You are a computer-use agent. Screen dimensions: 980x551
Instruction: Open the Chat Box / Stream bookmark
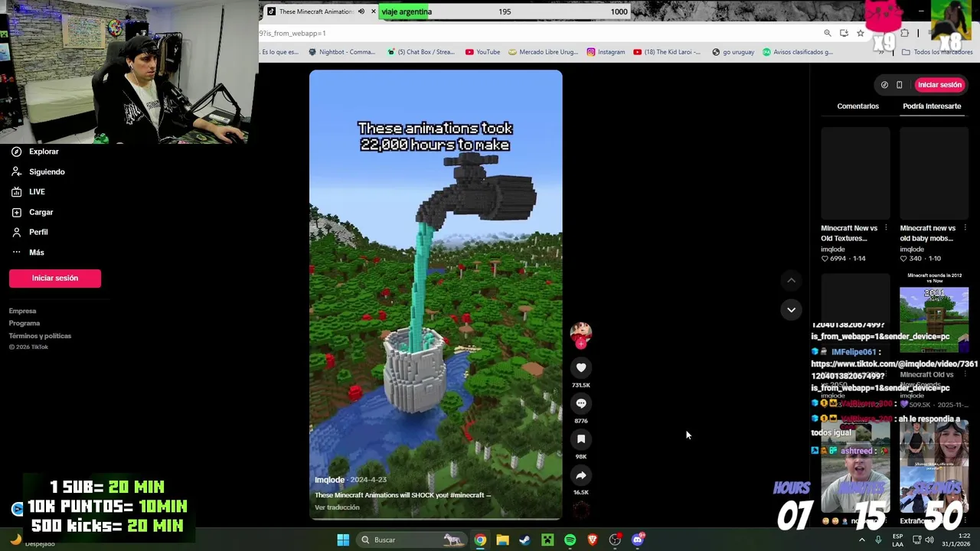420,52
